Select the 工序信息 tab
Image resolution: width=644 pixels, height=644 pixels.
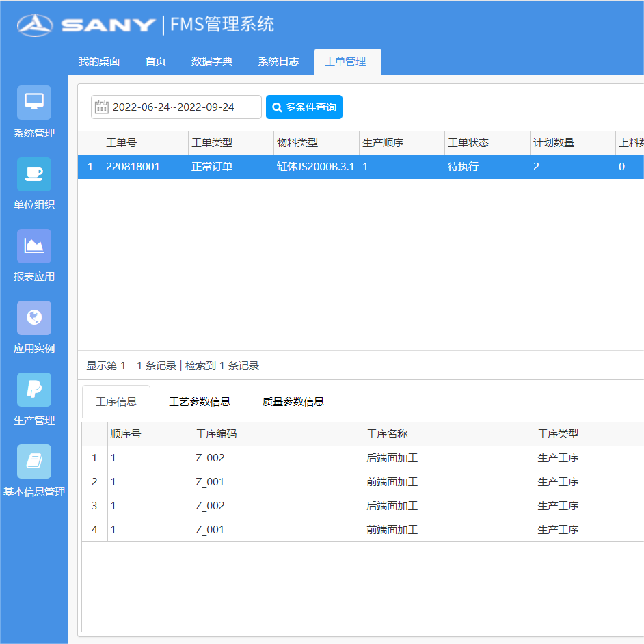pyautogui.click(x=116, y=402)
